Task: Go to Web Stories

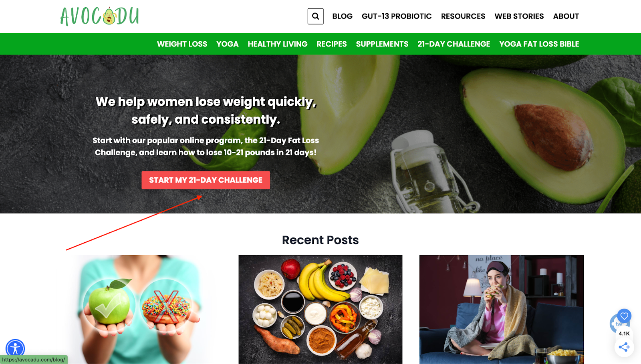Action: pyautogui.click(x=519, y=16)
